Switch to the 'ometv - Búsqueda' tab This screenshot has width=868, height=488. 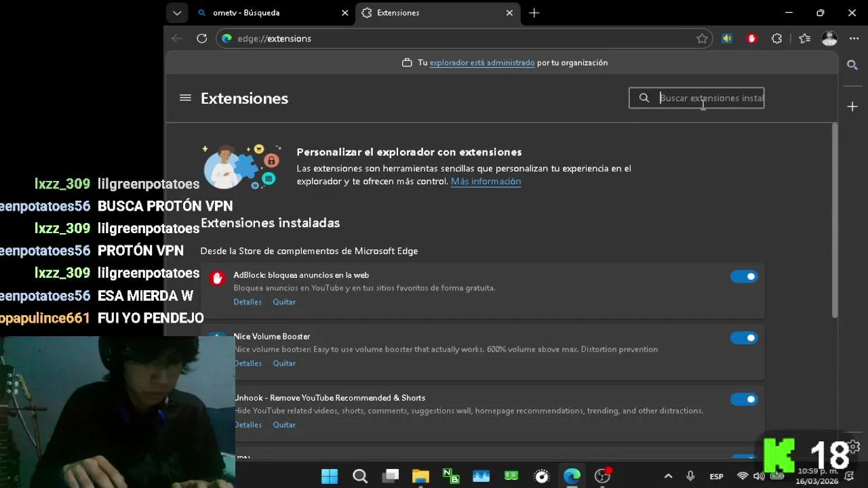point(271,13)
